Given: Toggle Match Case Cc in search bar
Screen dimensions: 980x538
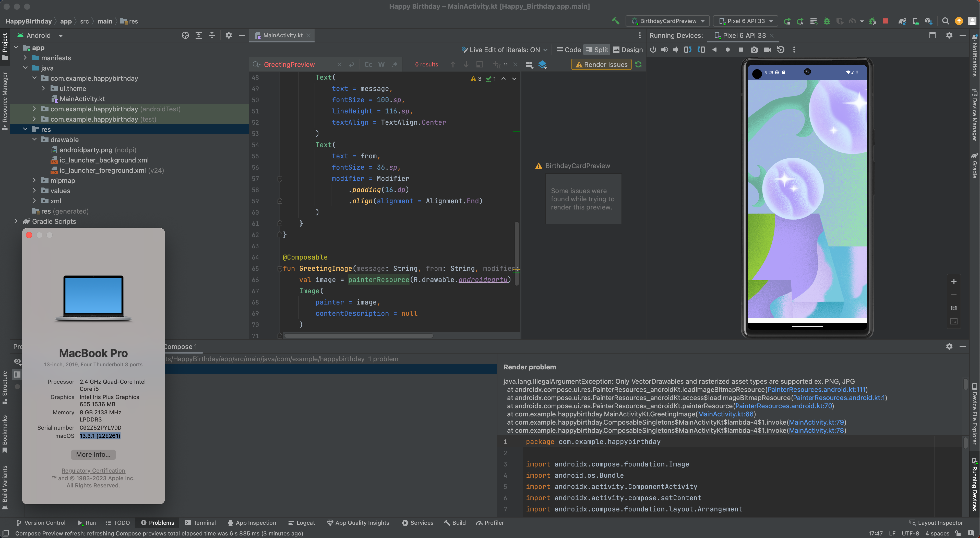Looking at the screenshot, I should 368,64.
